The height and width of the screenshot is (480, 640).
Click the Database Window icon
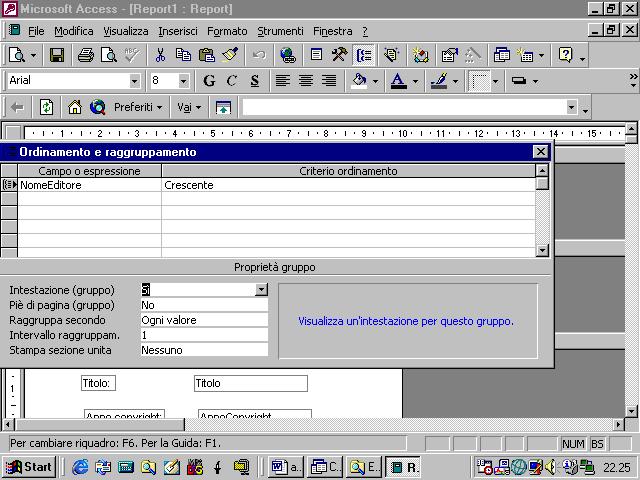point(502,55)
